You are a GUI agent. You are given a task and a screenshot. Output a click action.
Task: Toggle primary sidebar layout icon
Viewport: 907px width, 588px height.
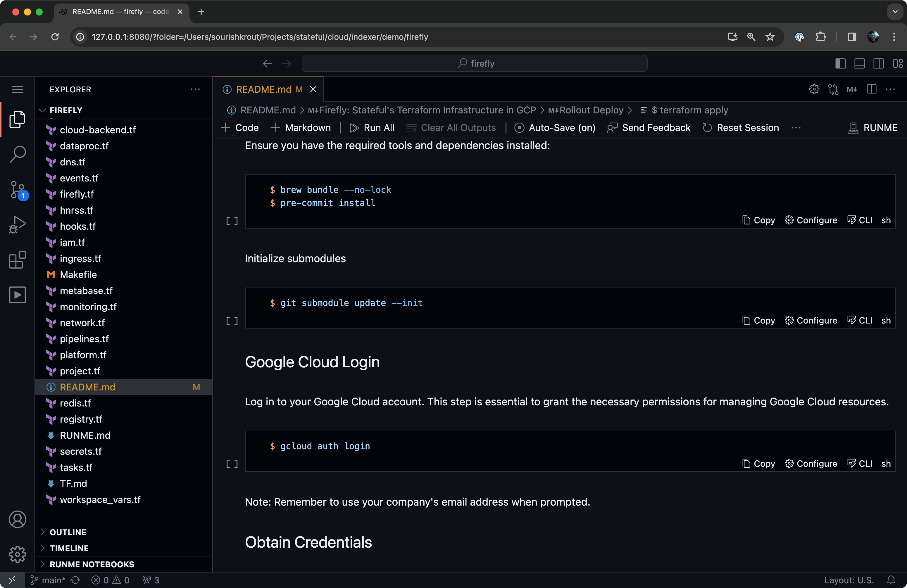click(840, 63)
